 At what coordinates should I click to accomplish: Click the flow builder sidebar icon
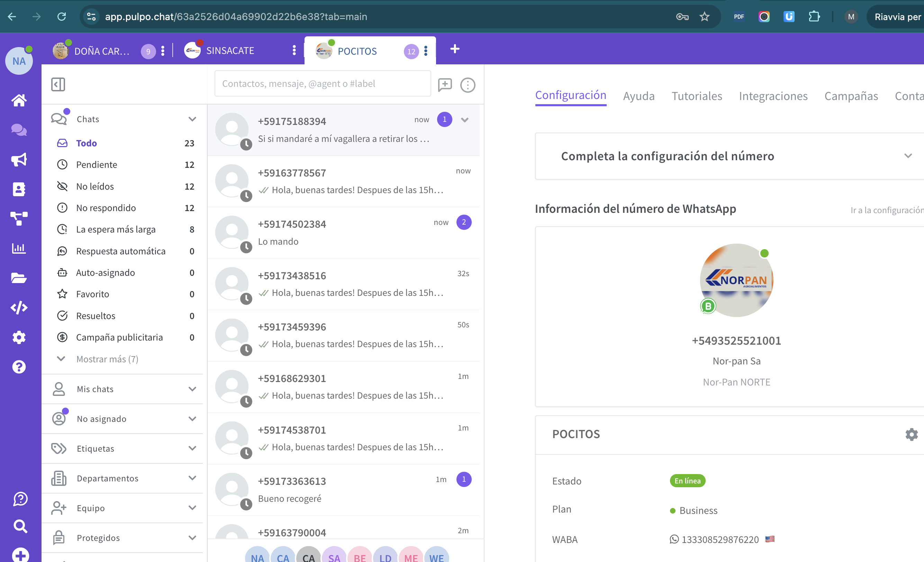point(19,218)
